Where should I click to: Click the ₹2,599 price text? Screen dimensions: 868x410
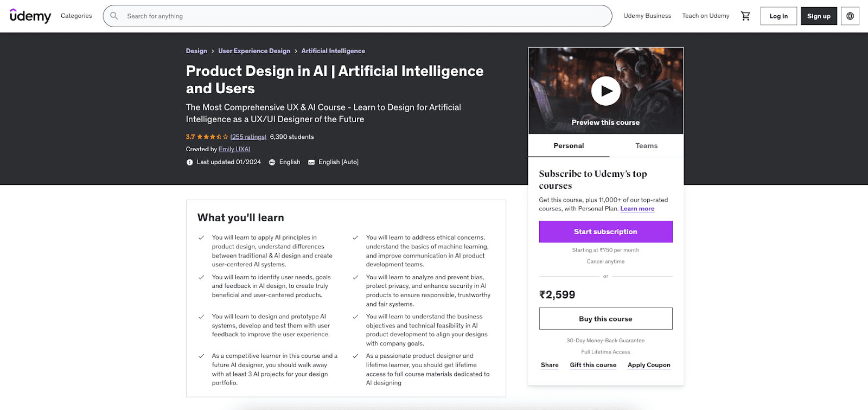tap(557, 294)
